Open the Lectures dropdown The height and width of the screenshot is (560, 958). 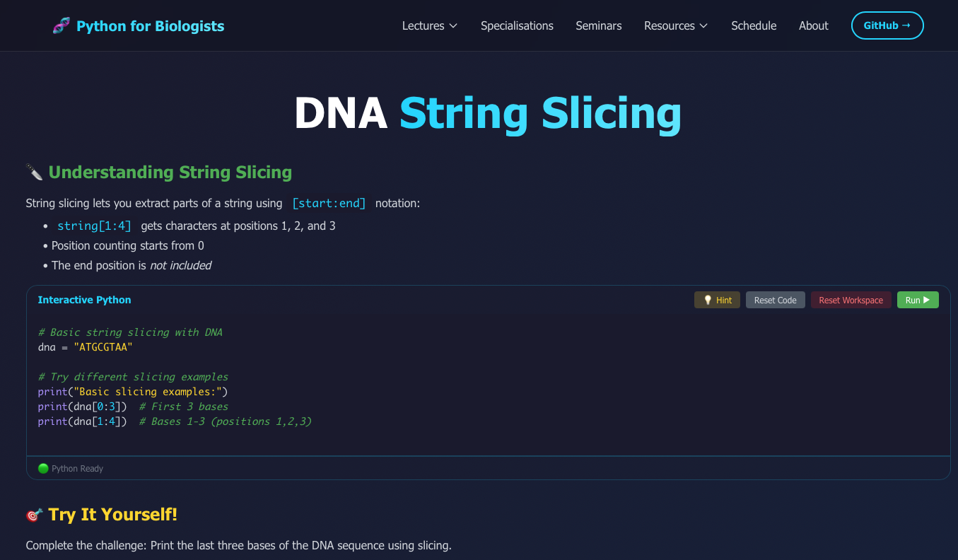pyautogui.click(x=423, y=25)
